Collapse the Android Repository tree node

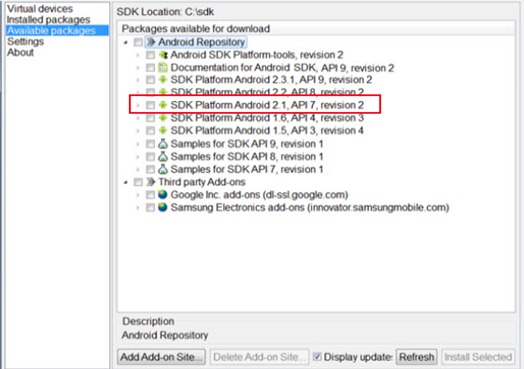click(x=126, y=42)
